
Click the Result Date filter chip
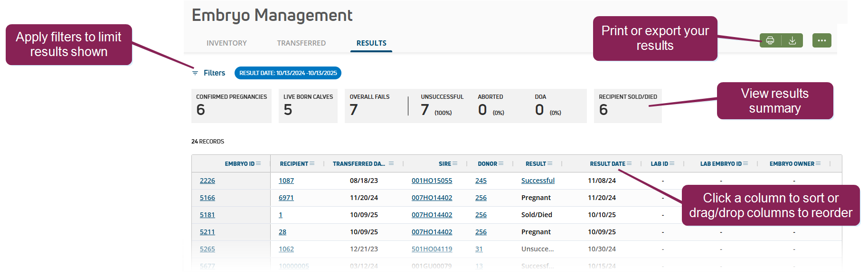(288, 73)
